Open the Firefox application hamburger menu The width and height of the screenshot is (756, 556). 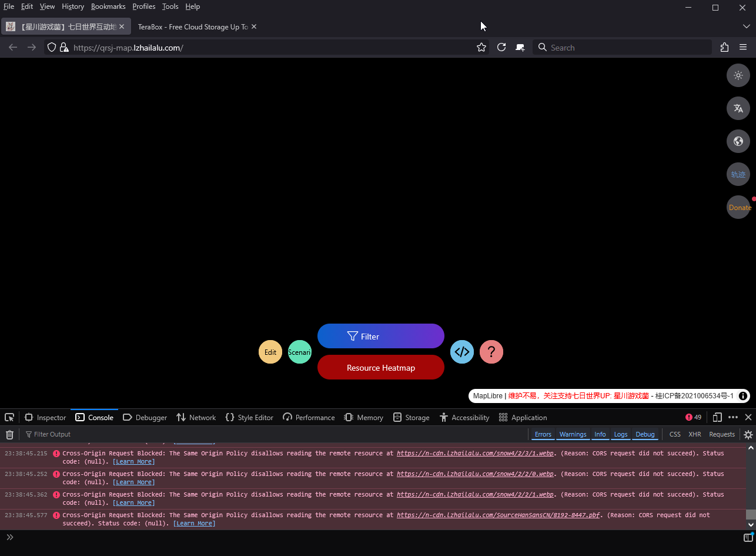[743, 48]
